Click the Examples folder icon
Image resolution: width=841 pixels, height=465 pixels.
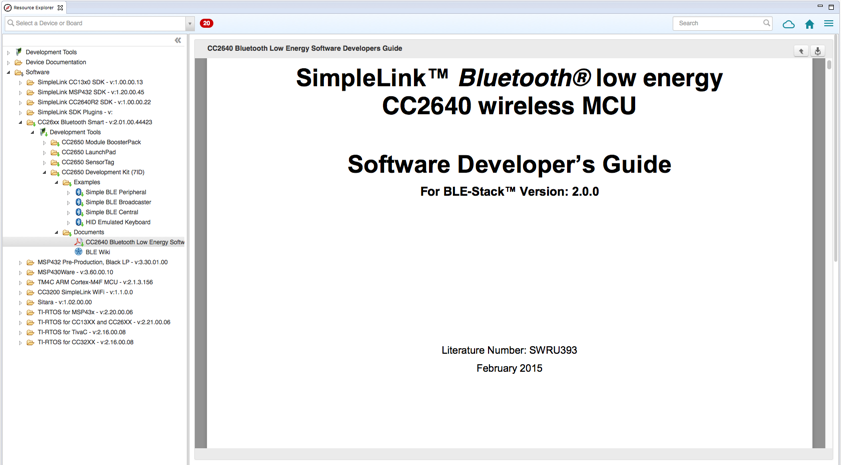(x=67, y=182)
